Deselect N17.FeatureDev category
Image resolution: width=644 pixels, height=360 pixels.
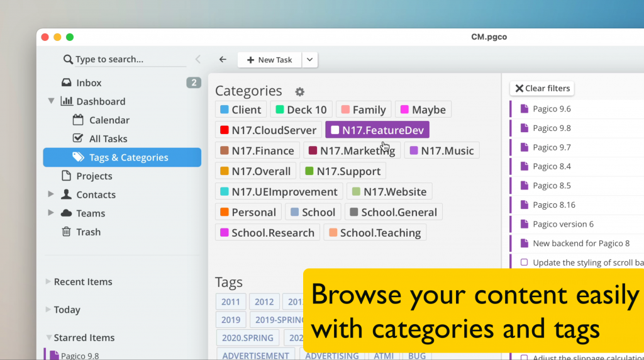point(377,130)
